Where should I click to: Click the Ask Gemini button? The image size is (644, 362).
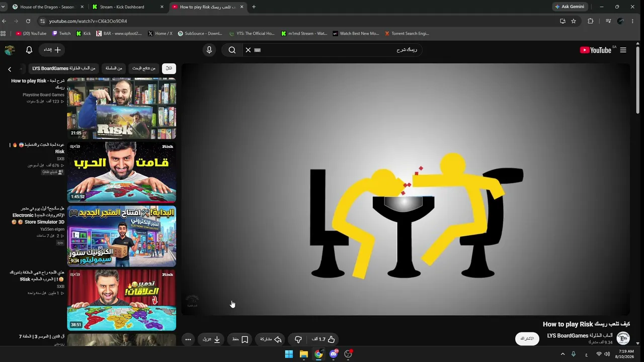pyautogui.click(x=570, y=7)
